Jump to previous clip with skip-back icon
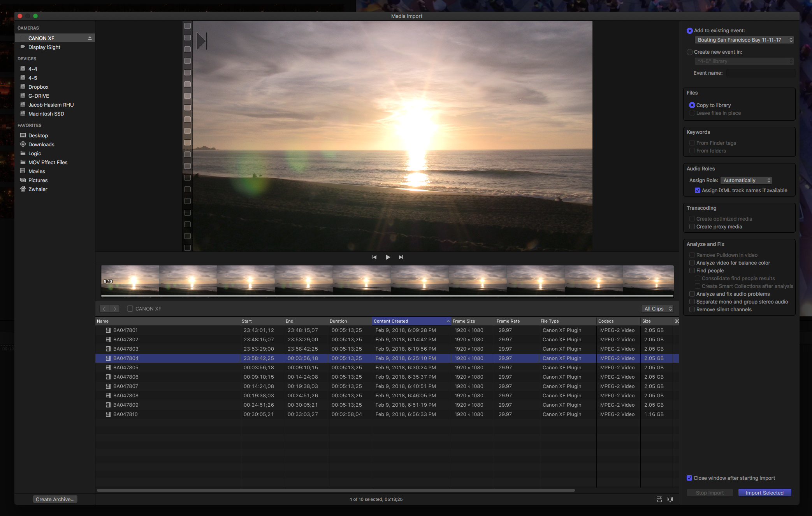Image resolution: width=812 pixels, height=516 pixels. 374,257
